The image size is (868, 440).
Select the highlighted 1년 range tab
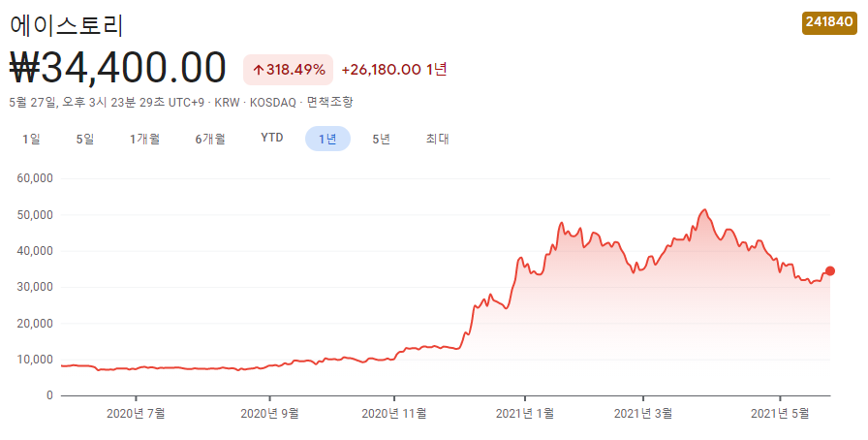(327, 139)
